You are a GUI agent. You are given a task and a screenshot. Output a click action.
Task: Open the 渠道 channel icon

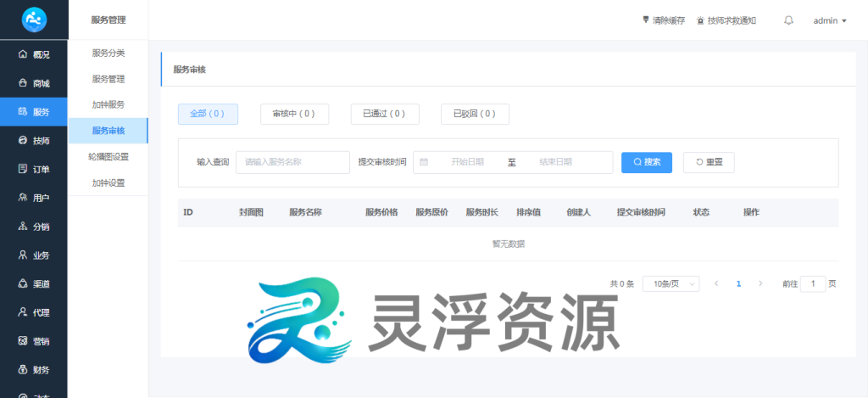point(23,283)
